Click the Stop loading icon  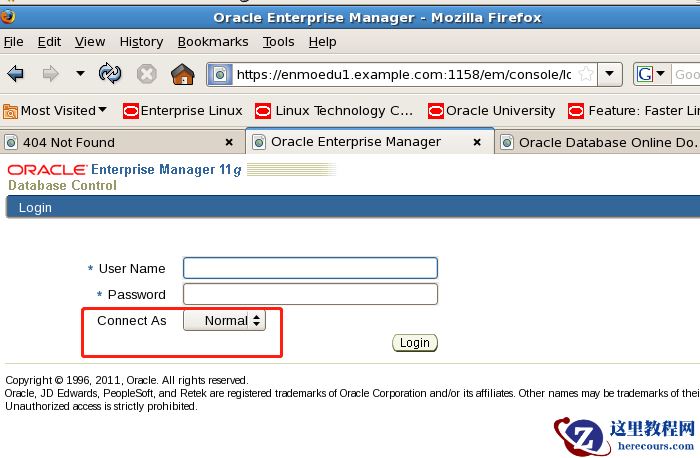146,74
